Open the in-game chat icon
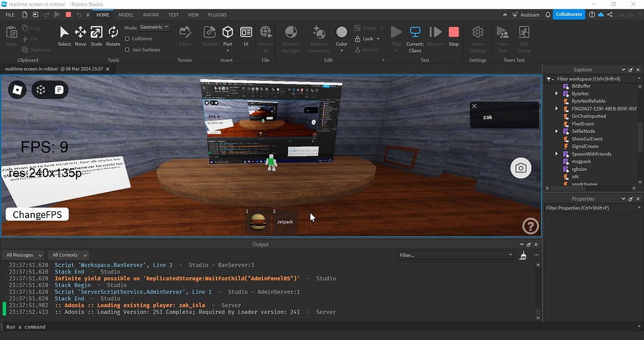This screenshot has height=340, width=644. point(58,90)
